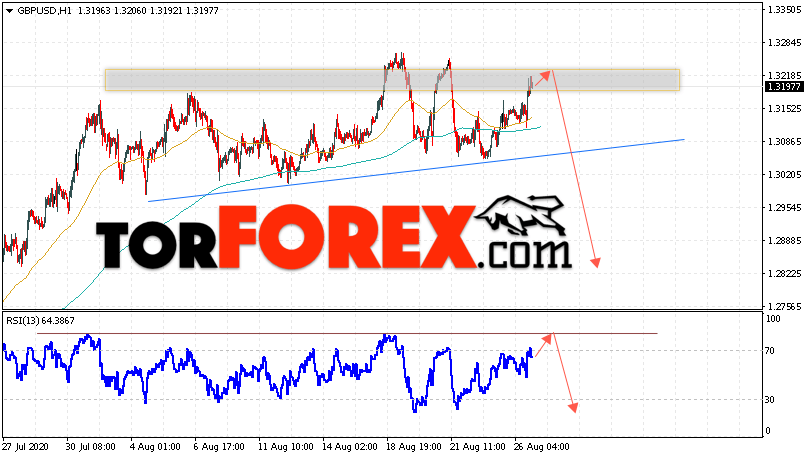Image resolution: width=808 pixels, height=458 pixels.
Task: Click the 1.29545 price axis value
Action: point(784,208)
